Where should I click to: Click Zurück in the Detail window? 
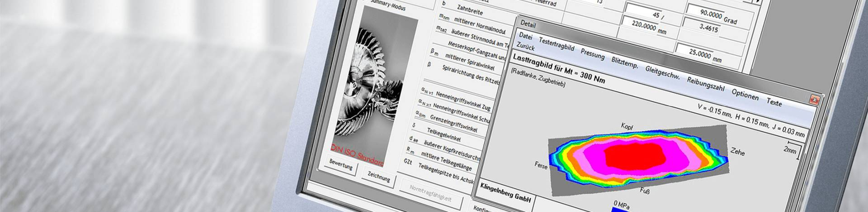525,47
